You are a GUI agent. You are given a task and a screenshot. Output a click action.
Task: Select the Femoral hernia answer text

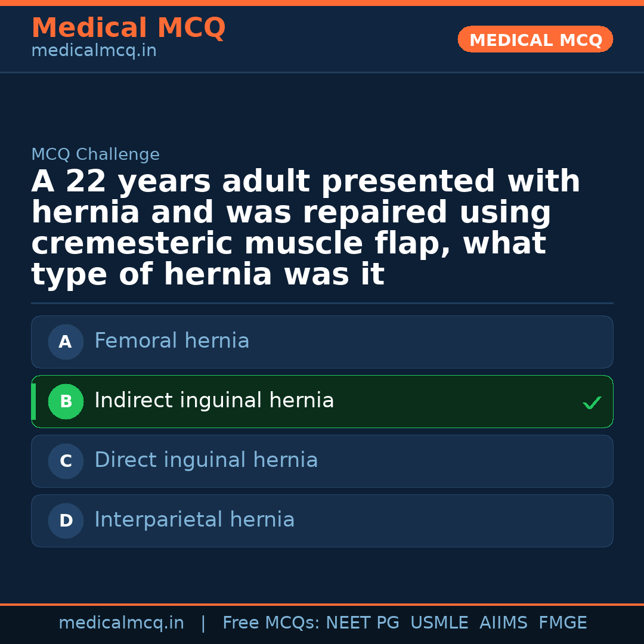coord(172,341)
